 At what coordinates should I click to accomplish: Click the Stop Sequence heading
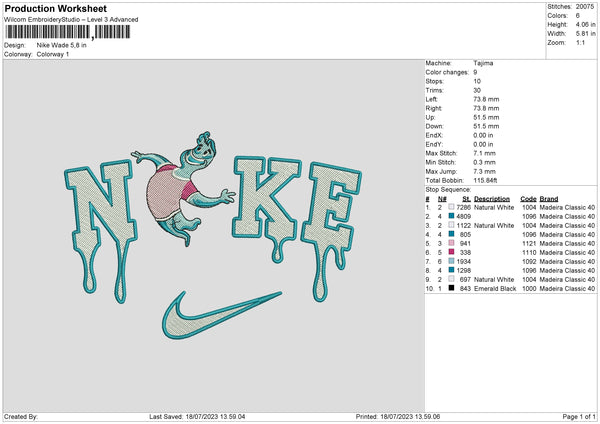448,189
